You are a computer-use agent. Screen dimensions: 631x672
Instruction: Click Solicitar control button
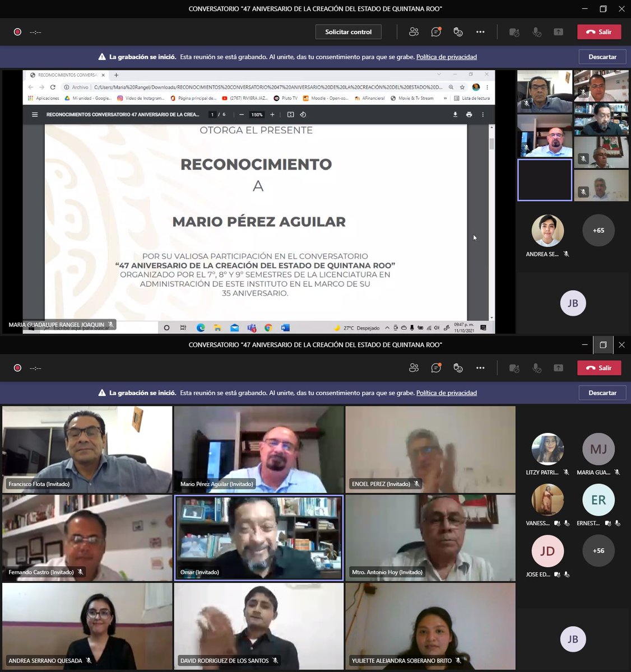click(349, 32)
